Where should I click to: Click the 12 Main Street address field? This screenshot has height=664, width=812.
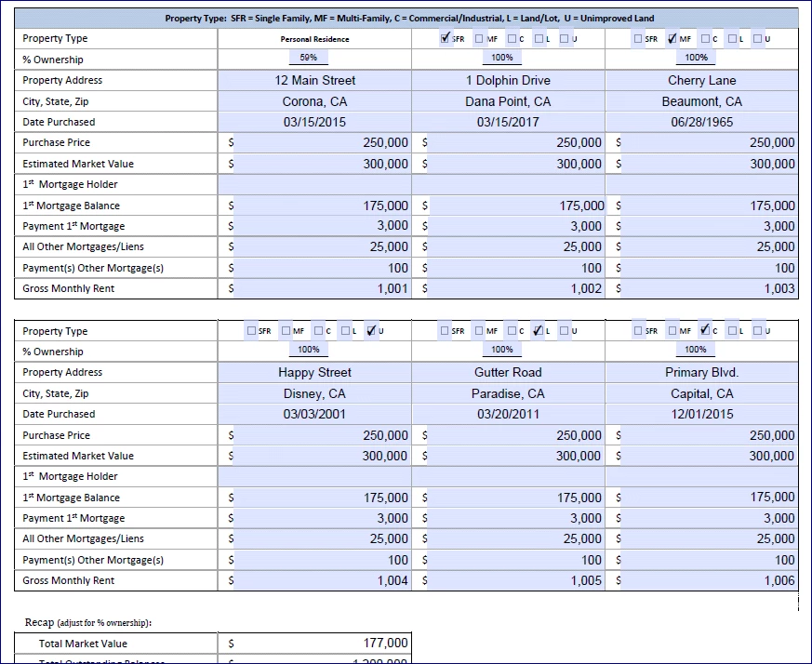pyautogui.click(x=315, y=80)
